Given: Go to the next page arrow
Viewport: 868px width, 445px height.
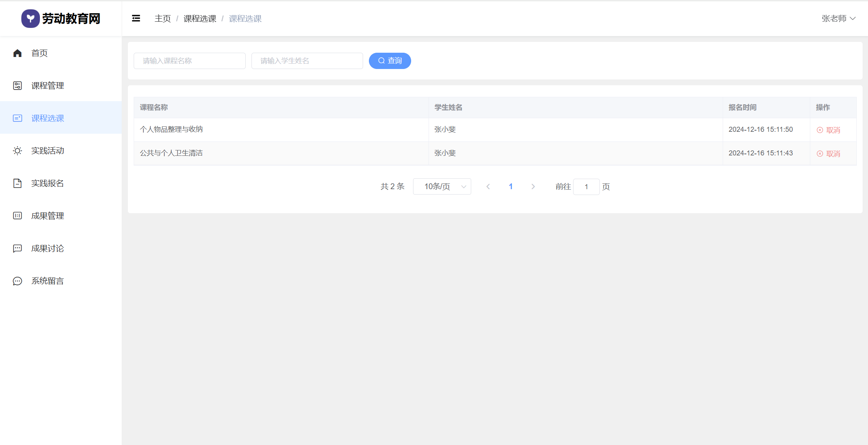Looking at the screenshot, I should (533, 186).
